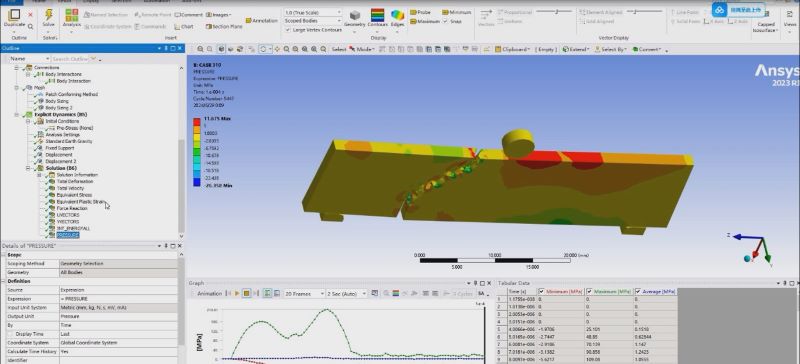Click the Animation label in Graph panel
The height and width of the screenshot is (364, 800).
pyautogui.click(x=209, y=294)
